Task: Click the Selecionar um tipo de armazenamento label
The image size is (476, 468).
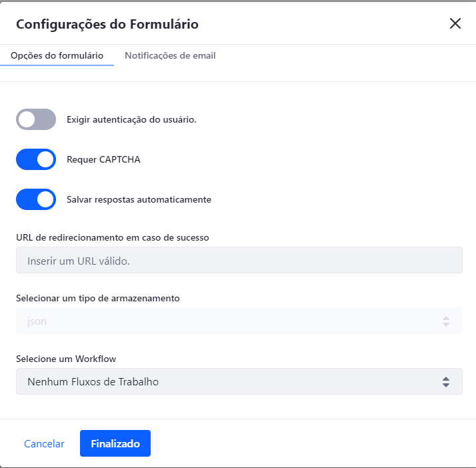Action: (x=98, y=299)
